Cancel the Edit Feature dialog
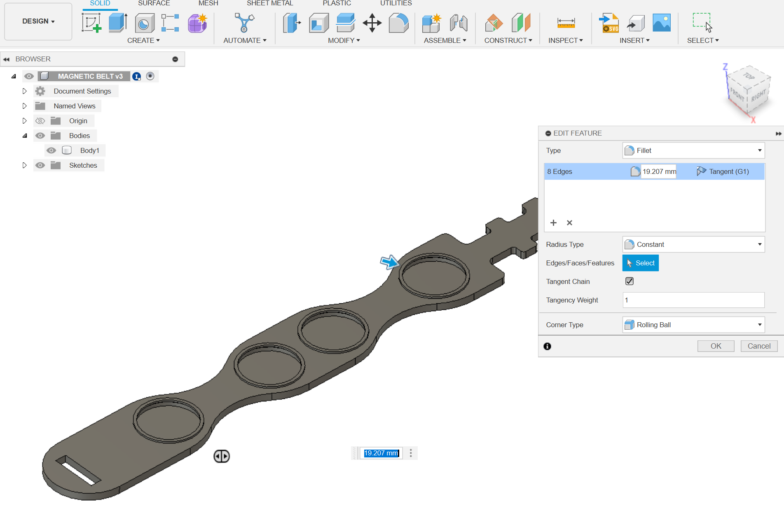This screenshot has width=784, height=532. (758, 346)
